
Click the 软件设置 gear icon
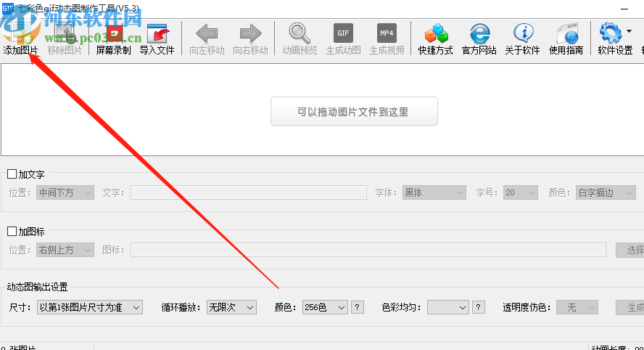click(x=611, y=33)
